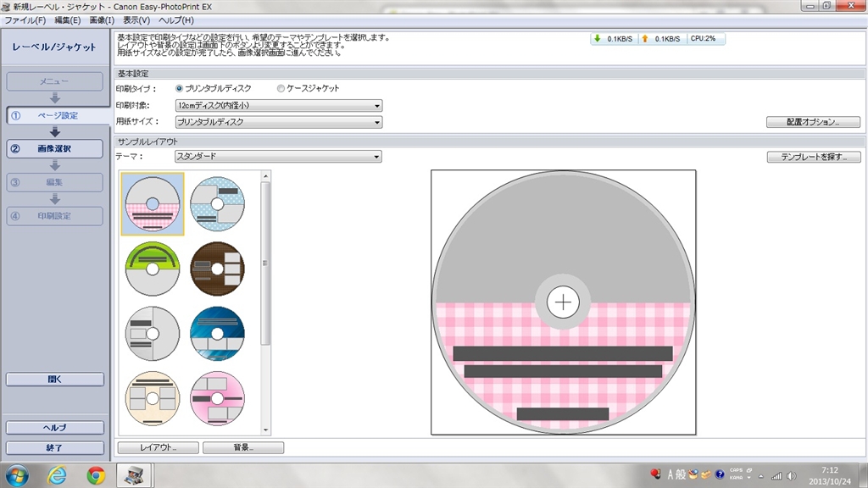
Task: Go to step 2 画像選択
Action: [54, 148]
